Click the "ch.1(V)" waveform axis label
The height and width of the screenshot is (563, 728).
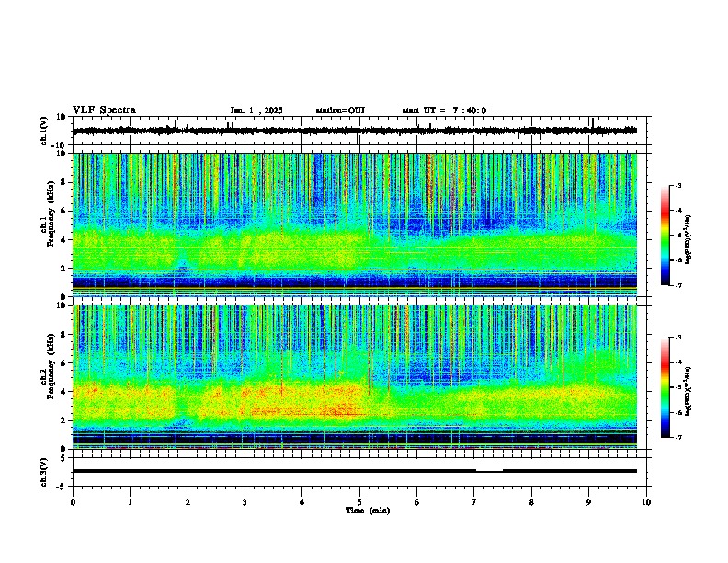[x=43, y=131]
